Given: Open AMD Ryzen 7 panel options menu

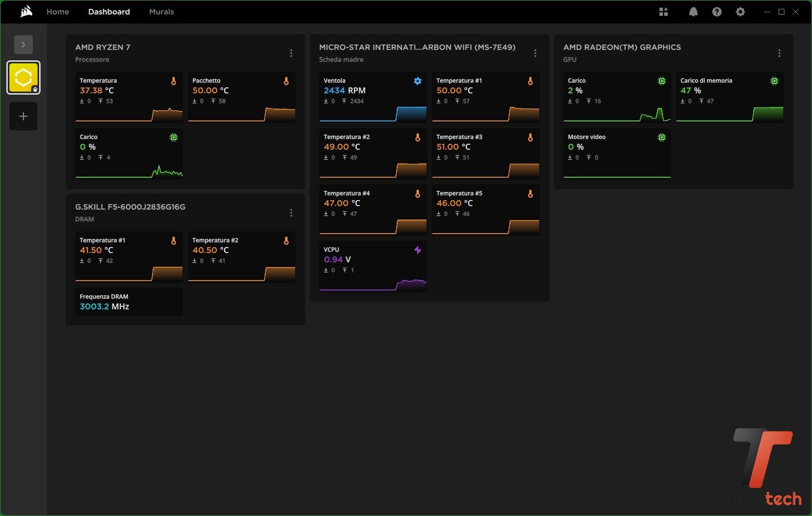Looking at the screenshot, I should 291,53.
